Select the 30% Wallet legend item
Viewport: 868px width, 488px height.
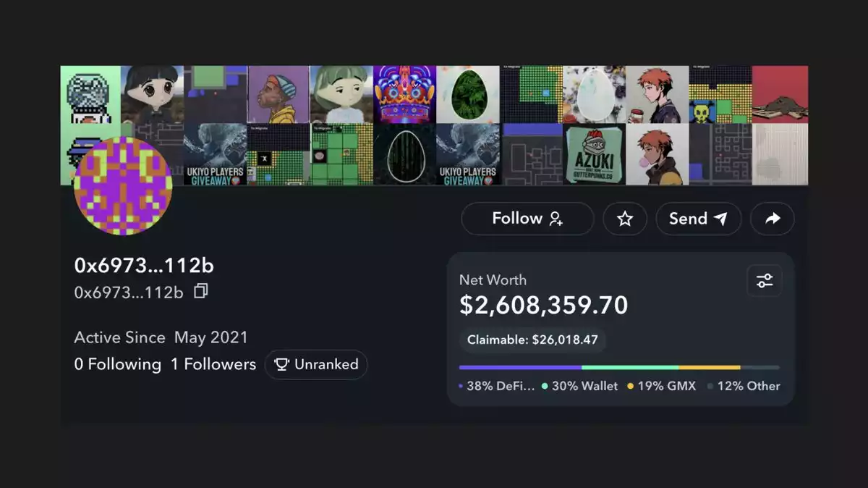[580, 386]
